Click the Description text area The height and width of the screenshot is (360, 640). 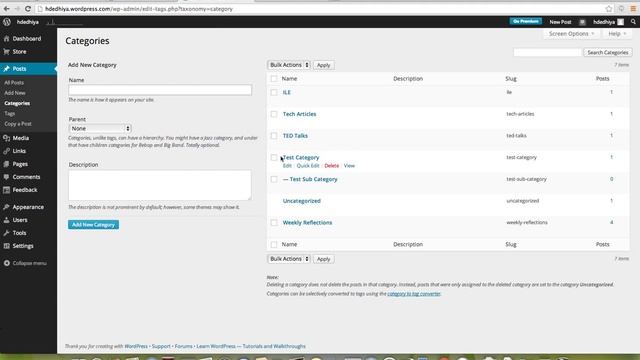pyautogui.click(x=160, y=185)
